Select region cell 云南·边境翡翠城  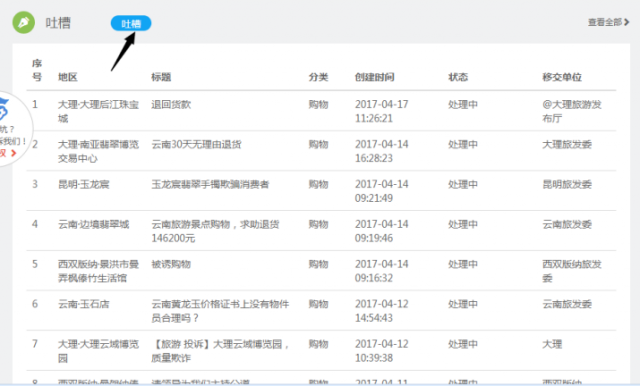tap(93, 224)
